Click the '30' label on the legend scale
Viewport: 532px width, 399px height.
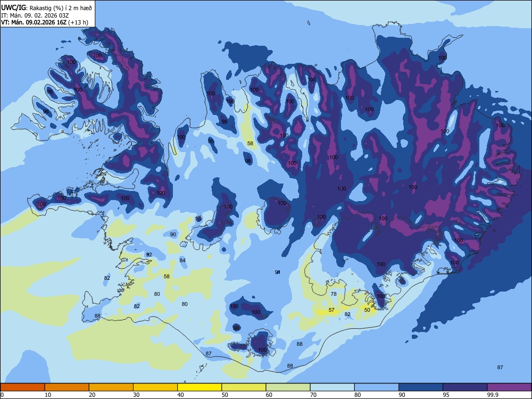pyautogui.click(x=136, y=395)
